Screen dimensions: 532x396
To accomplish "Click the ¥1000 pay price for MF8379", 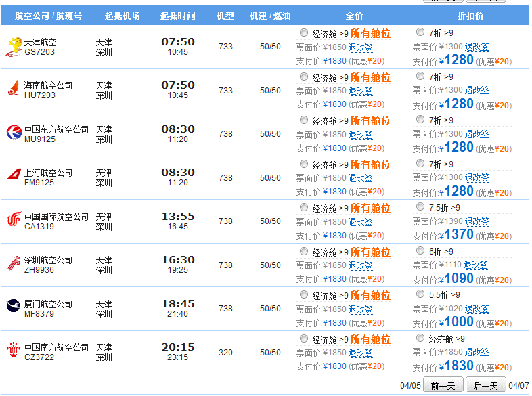I will pos(456,322).
